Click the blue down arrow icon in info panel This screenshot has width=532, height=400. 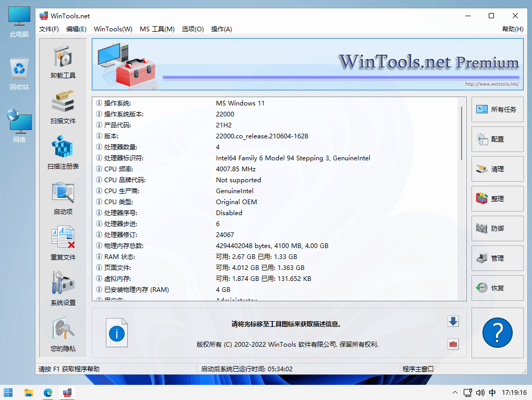coord(453,321)
